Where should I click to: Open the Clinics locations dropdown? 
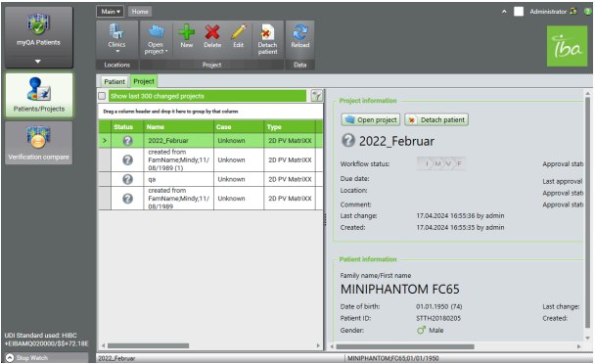click(116, 39)
